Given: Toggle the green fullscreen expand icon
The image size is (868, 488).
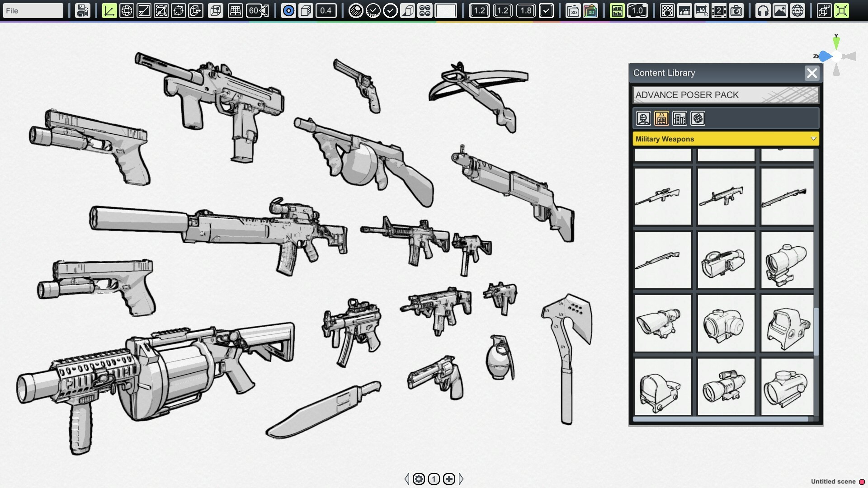Looking at the screenshot, I should point(841,10).
